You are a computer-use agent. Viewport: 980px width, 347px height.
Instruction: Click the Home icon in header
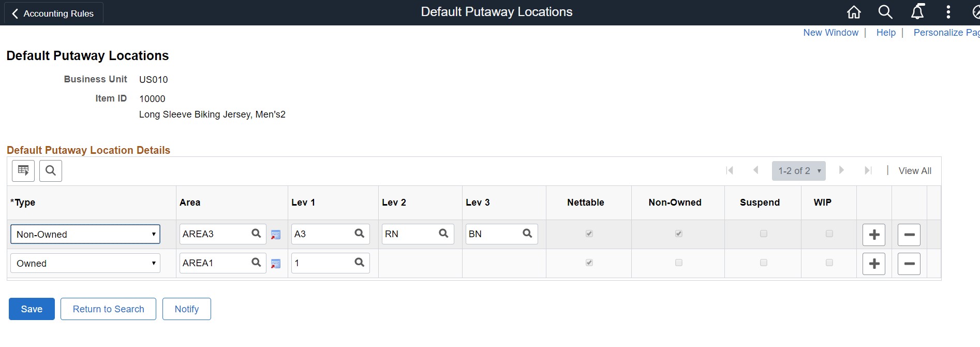point(854,12)
